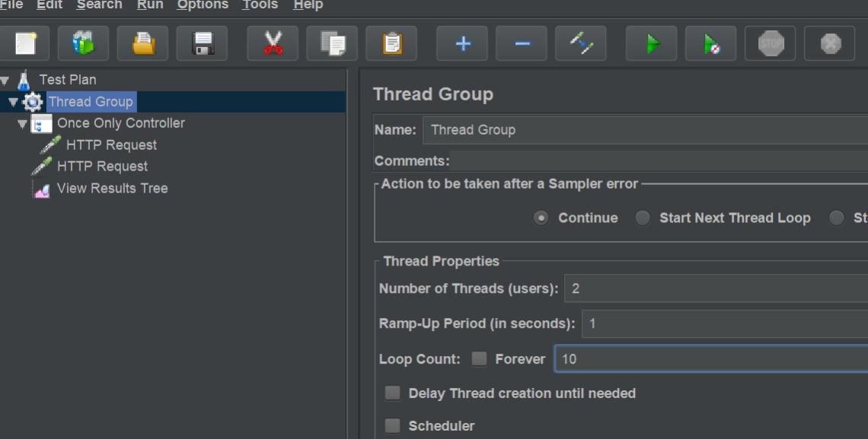This screenshot has height=439, width=868.
Task: Check Delay Thread creation until needed
Action: tap(392, 393)
